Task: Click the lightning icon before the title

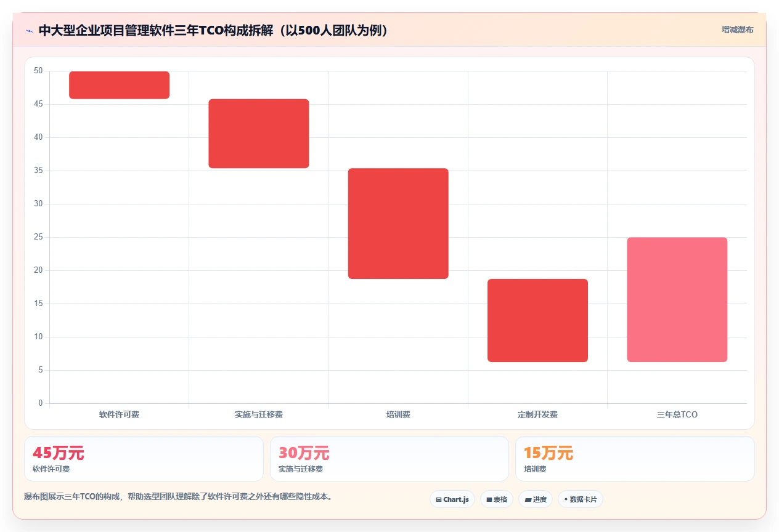Action: click(x=29, y=30)
